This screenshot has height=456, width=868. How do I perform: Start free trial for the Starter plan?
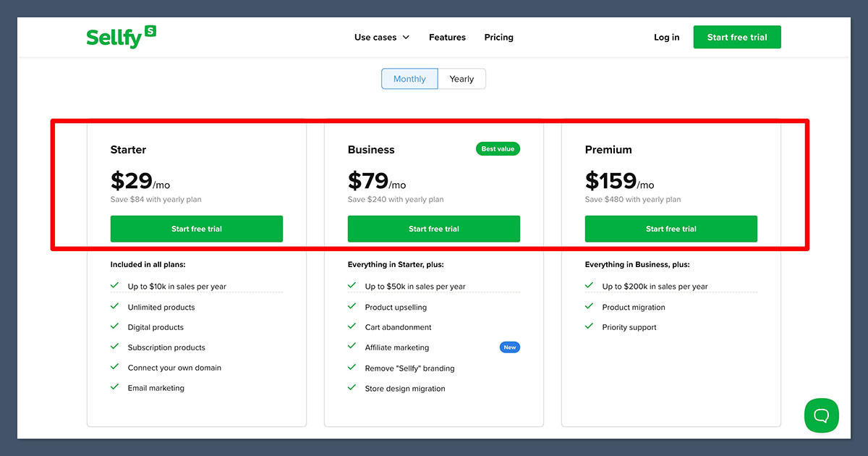196,228
